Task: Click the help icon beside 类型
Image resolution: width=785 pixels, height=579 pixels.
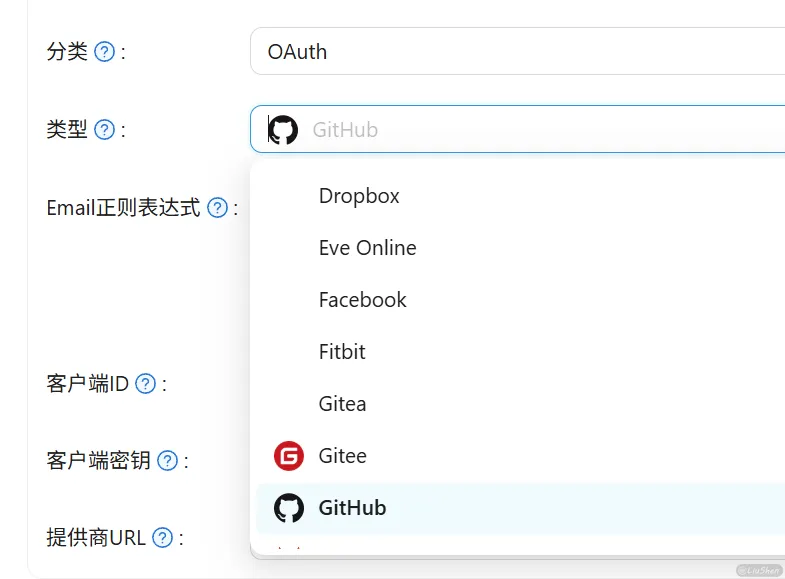Action: [105, 130]
